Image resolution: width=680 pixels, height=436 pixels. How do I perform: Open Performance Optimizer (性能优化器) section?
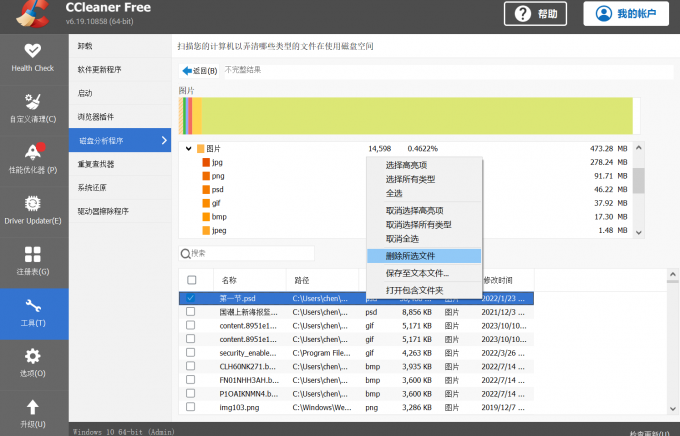coord(33,159)
